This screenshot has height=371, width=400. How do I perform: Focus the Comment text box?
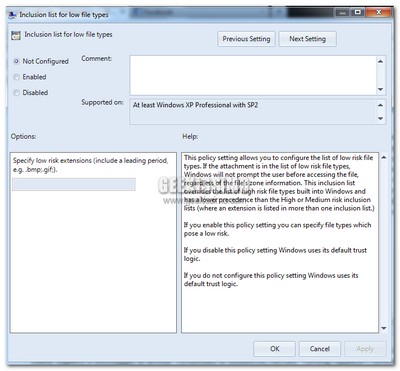(253, 75)
